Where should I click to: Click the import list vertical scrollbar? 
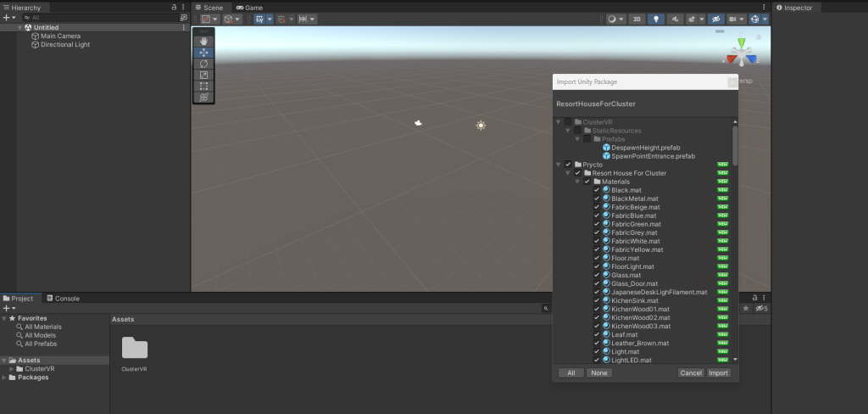coord(735,146)
